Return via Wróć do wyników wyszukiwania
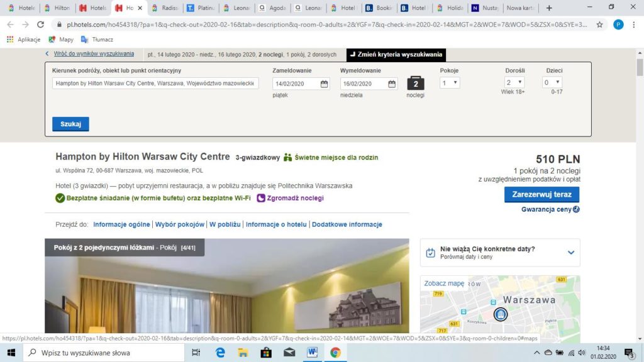The width and height of the screenshot is (644, 362). (x=94, y=54)
